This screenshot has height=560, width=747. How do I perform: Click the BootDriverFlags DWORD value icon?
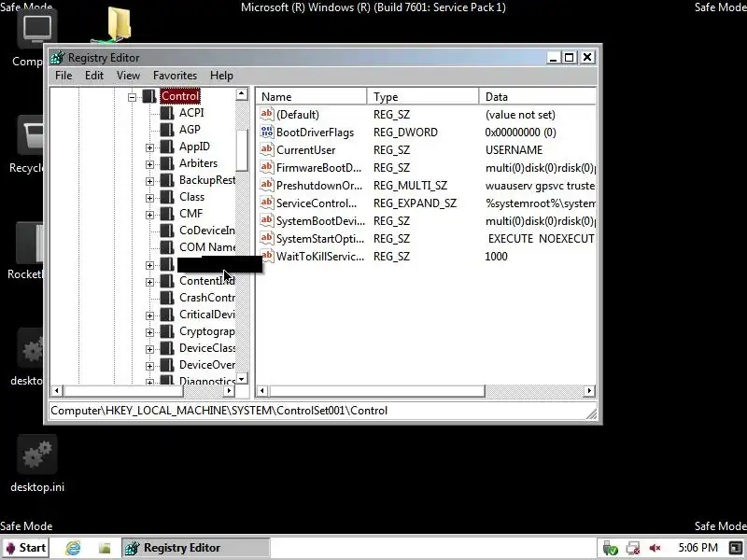pyautogui.click(x=267, y=132)
